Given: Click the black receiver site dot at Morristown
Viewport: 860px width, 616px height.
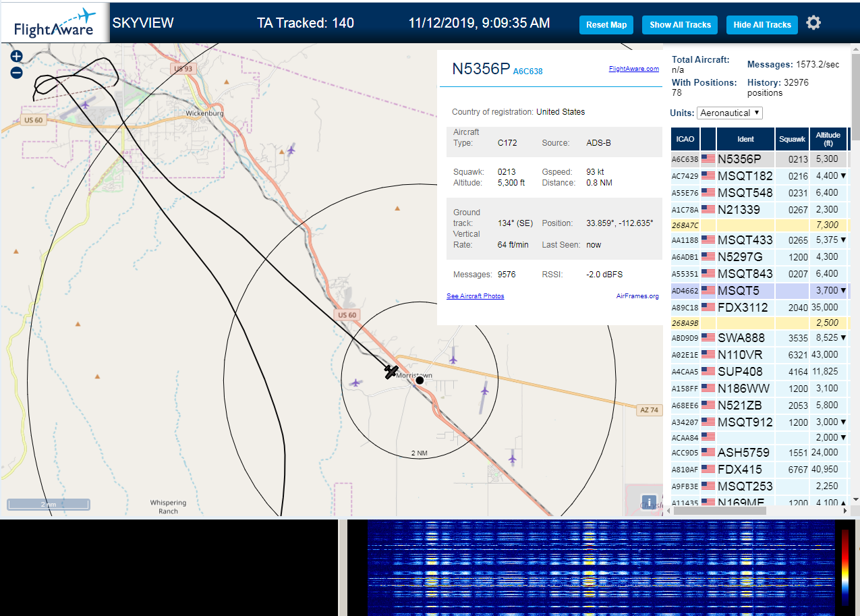Looking at the screenshot, I should pos(420,381).
